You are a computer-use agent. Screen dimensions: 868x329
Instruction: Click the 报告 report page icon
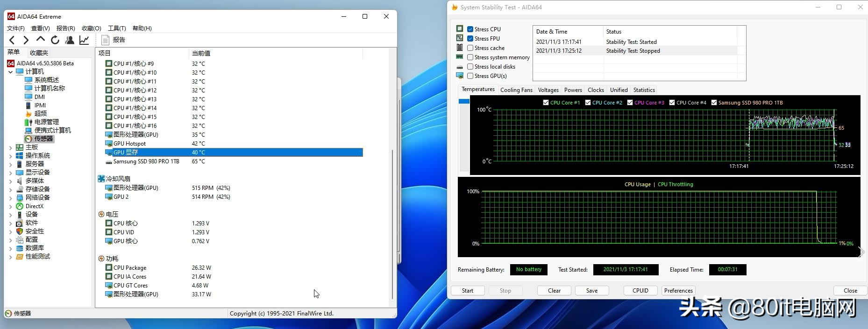click(x=106, y=40)
